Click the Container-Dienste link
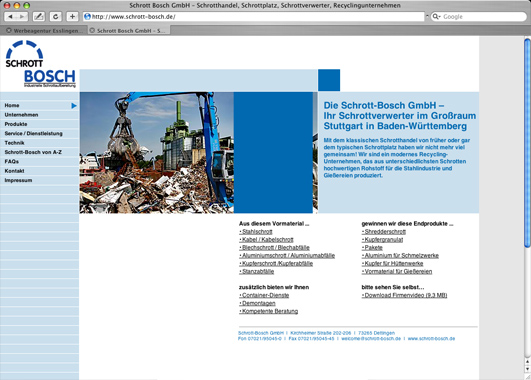Viewport: 531px width, 380px height. point(264,295)
